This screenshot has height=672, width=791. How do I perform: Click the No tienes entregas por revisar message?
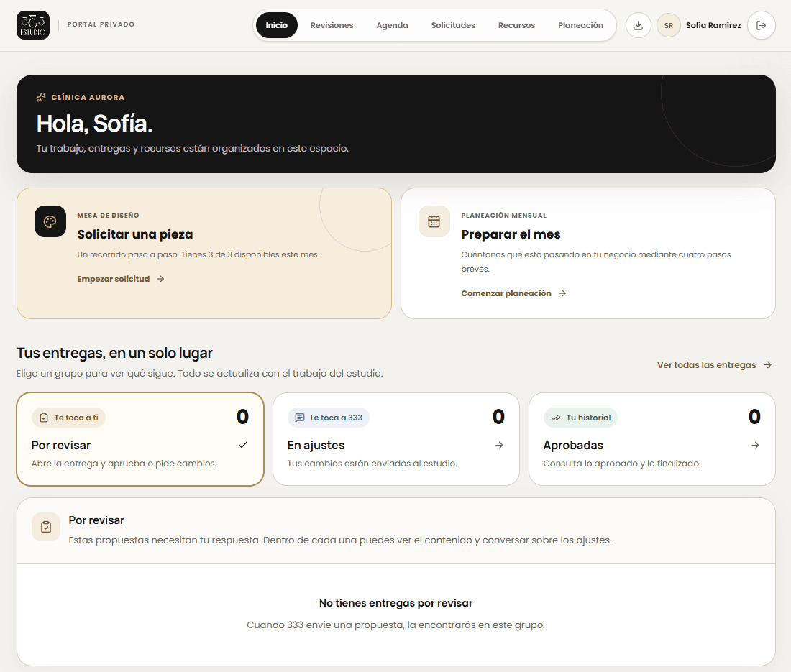[396, 603]
